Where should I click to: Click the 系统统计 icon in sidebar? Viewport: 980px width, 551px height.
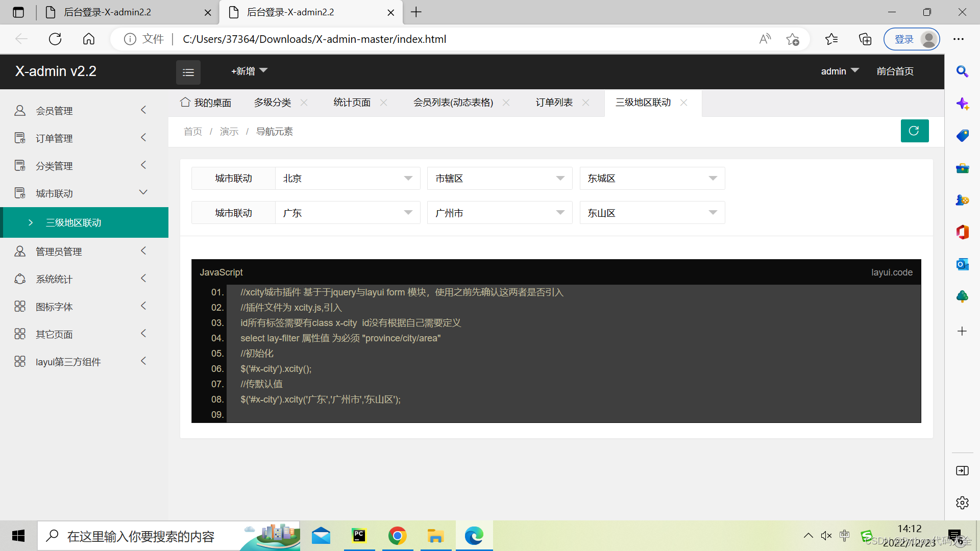tap(20, 279)
